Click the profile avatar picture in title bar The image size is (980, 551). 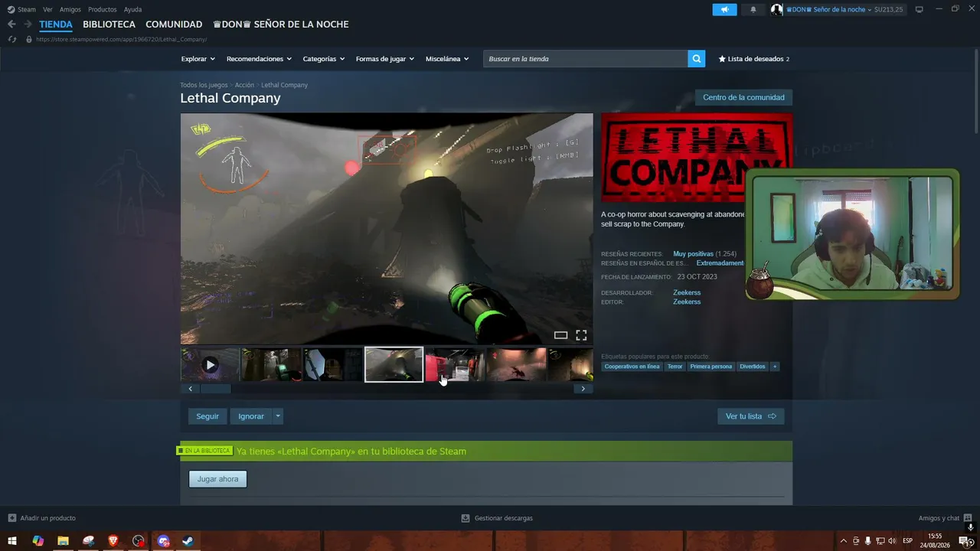[777, 9]
